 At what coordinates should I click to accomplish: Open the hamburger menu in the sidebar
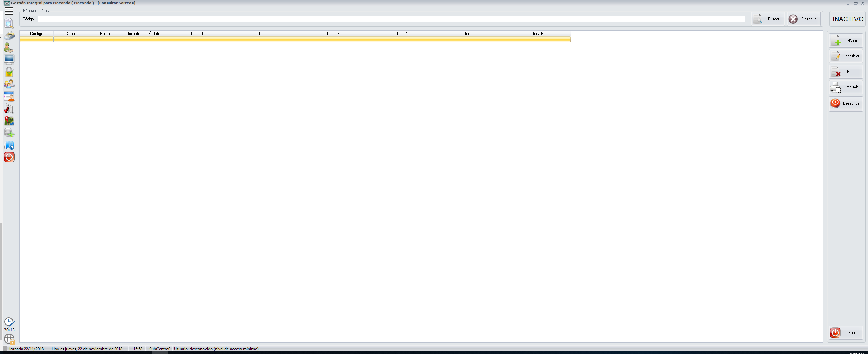click(x=9, y=11)
